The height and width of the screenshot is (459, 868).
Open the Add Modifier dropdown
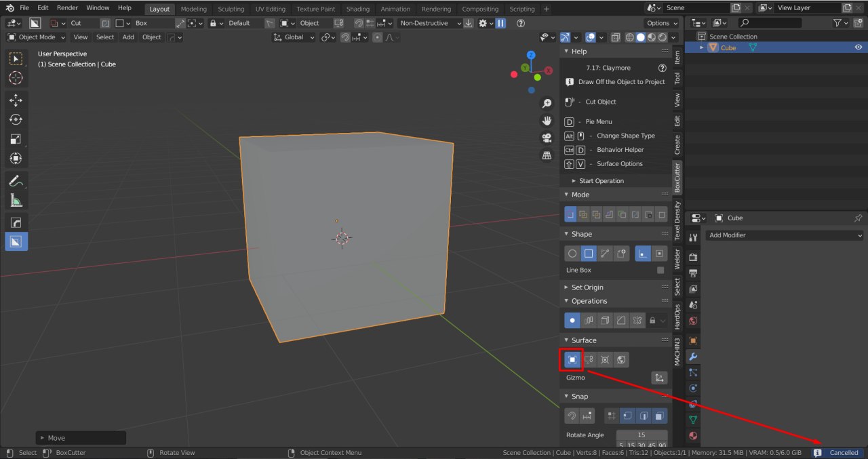point(785,235)
